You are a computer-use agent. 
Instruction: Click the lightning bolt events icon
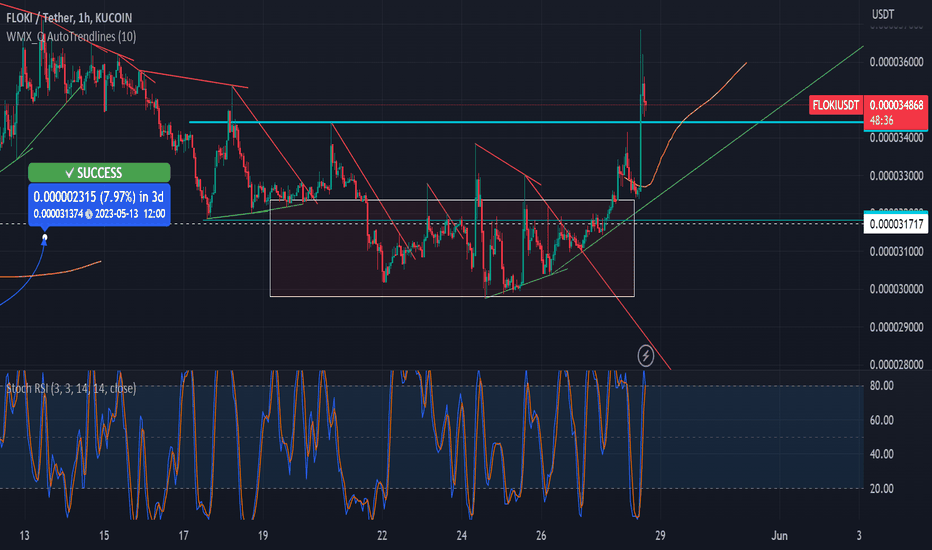click(646, 356)
